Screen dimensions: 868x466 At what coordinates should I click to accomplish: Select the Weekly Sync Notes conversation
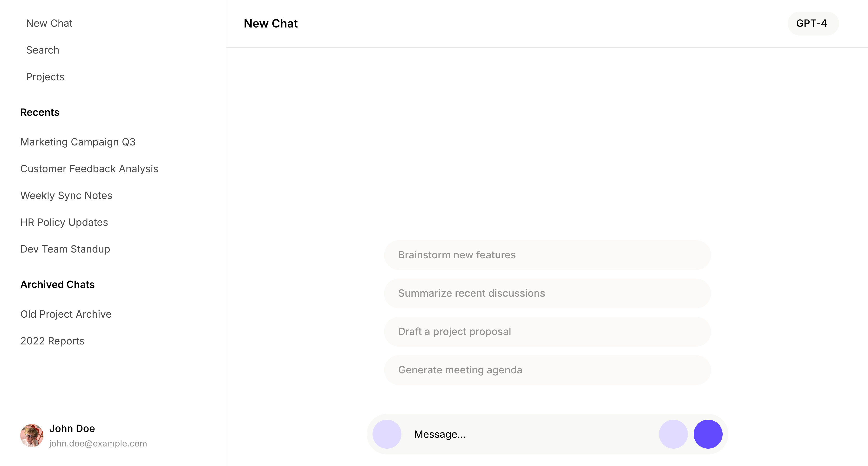[66, 196]
